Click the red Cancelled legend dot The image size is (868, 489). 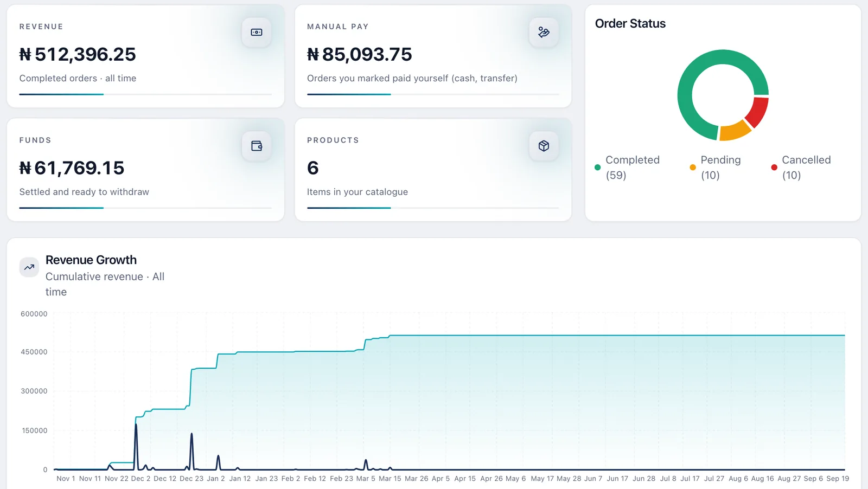[774, 168]
